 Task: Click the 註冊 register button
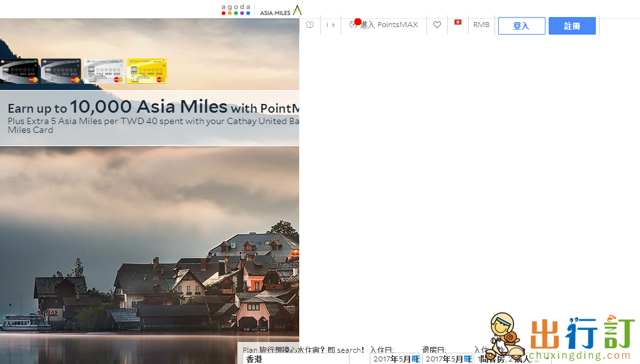click(572, 26)
